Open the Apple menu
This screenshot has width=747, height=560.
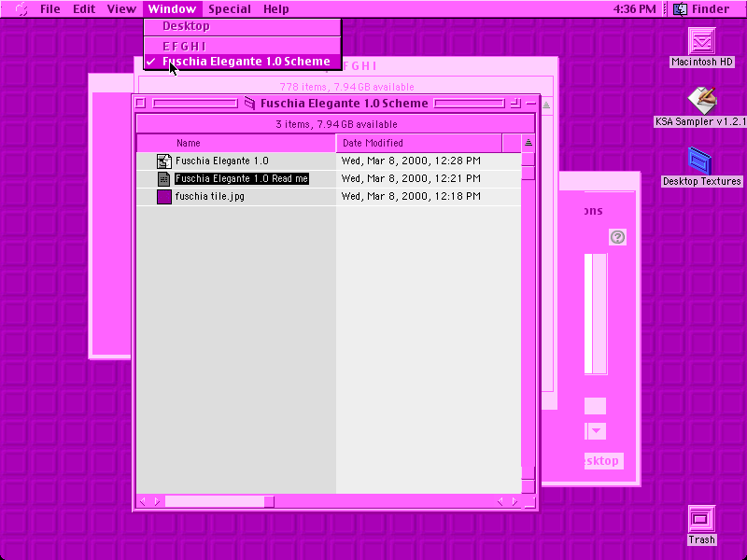click(x=21, y=8)
